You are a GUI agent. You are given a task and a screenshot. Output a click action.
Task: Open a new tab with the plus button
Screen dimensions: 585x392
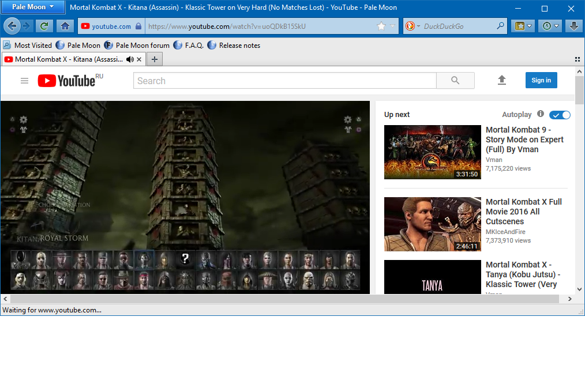[x=155, y=59]
